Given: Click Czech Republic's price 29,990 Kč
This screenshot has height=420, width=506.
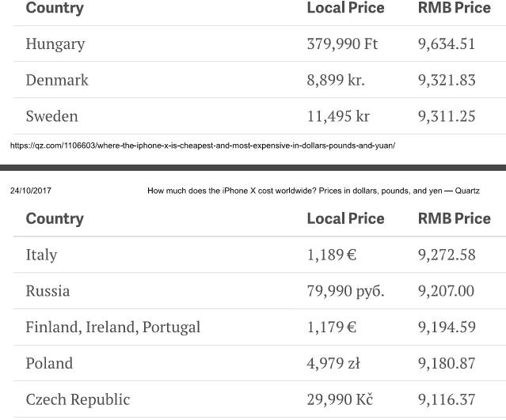Looking at the screenshot, I should point(340,400).
